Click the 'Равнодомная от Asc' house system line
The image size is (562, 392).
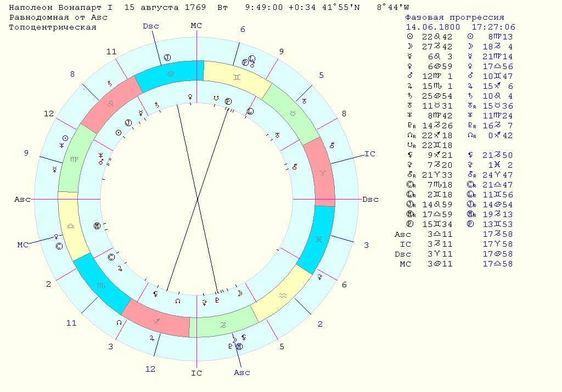point(58,17)
